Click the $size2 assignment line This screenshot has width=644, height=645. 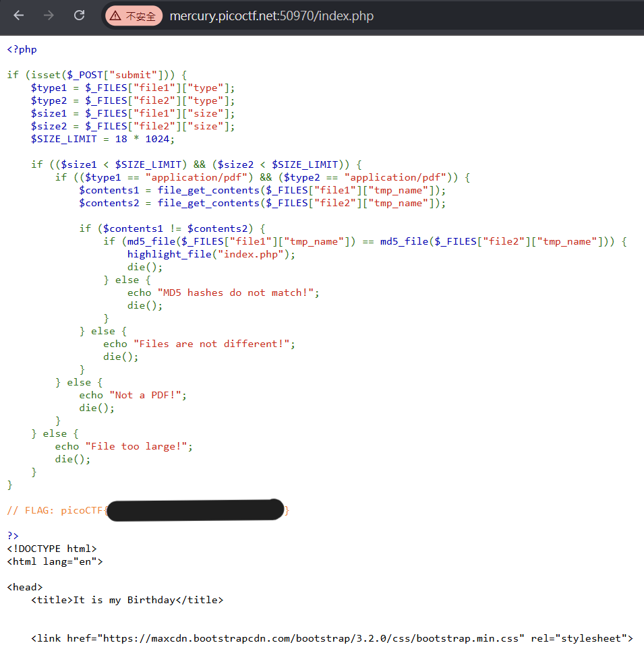132,126
